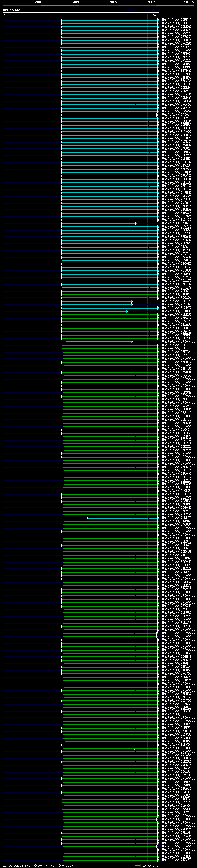Viewport: 197px width, 868px height.
Task: Select label UniRef100_B7K977
Action: tap(177, 169)
